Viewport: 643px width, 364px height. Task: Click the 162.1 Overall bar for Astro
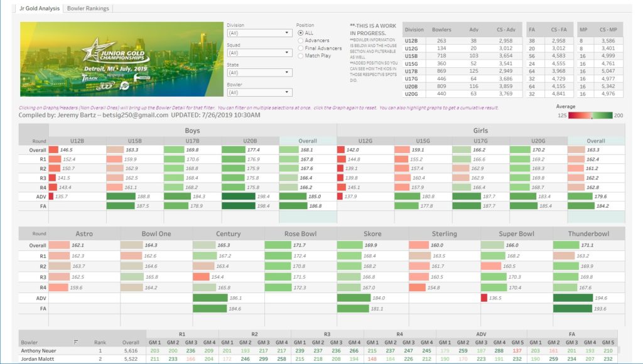pyautogui.click(x=59, y=245)
